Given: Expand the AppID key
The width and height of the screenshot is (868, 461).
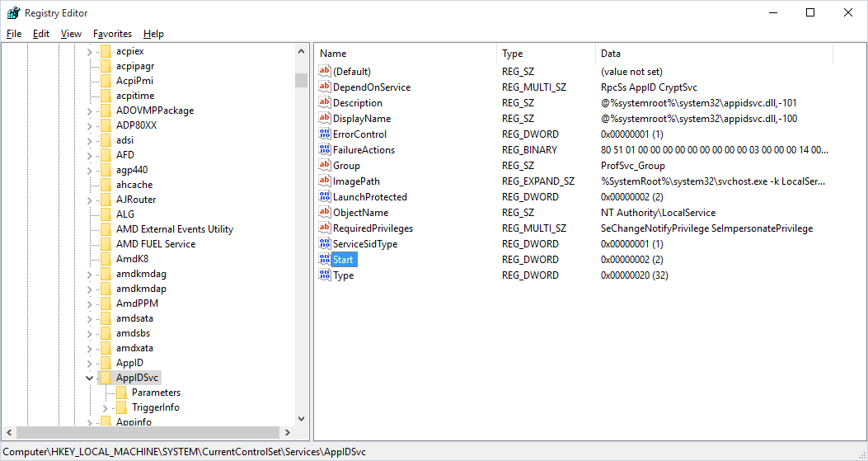Looking at the screenshot, I should click(90, 364).
